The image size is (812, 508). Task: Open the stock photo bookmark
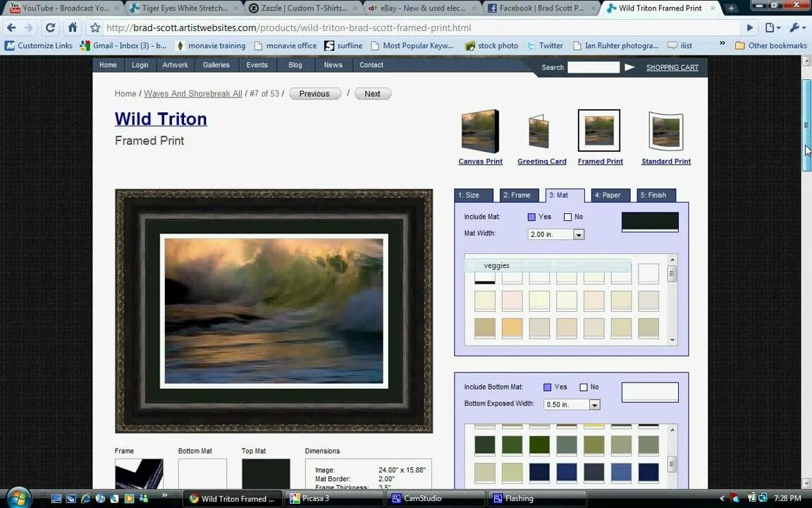(491, 46)
